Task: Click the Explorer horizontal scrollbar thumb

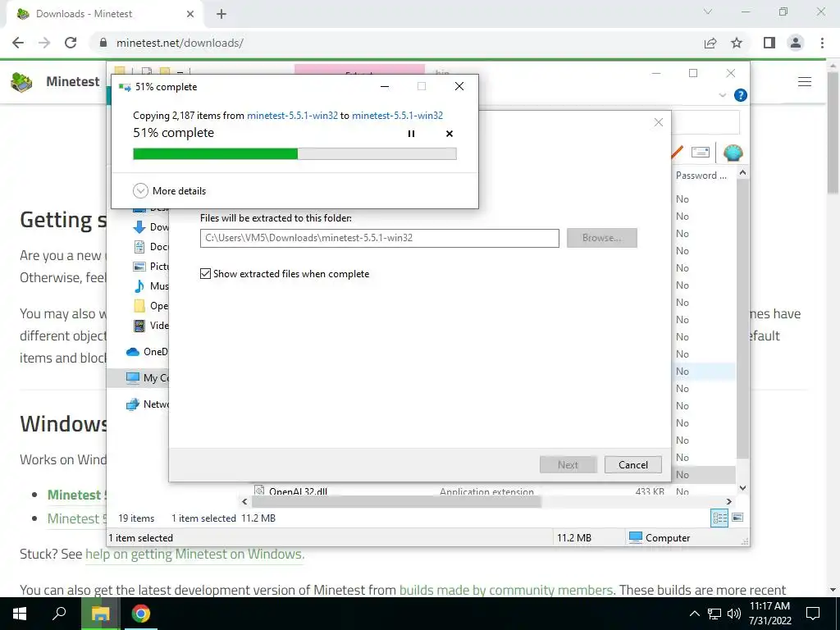Action: (396, 501)
